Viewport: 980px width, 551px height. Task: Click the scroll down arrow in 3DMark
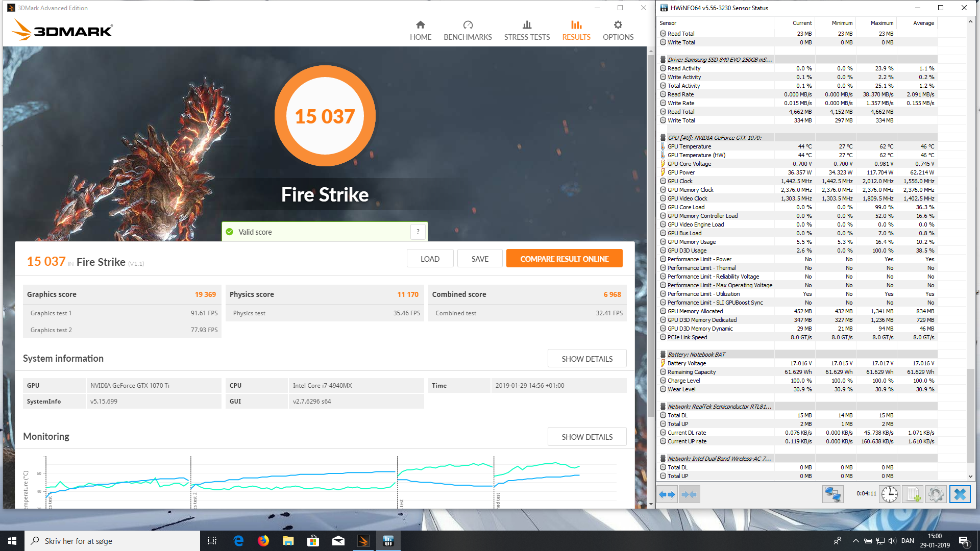651,504
